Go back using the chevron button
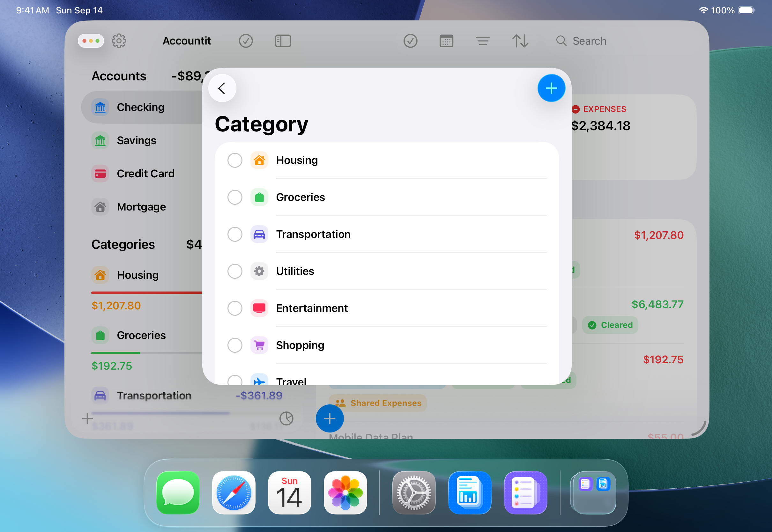The image size is (772, 532). 222,88
